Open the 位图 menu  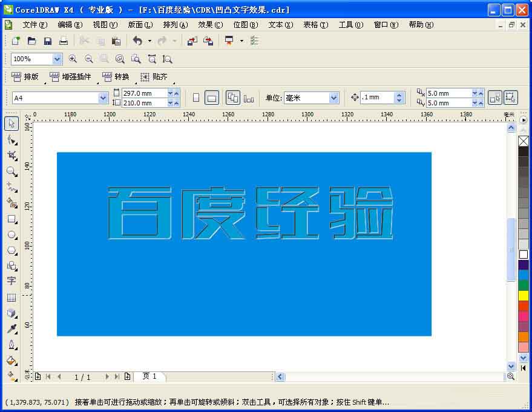point(246,25)
